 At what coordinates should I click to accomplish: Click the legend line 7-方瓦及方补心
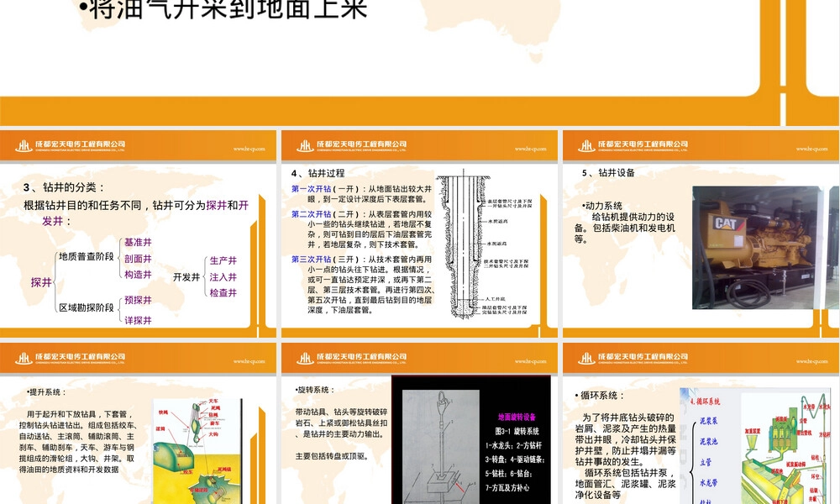coord(507,487)
